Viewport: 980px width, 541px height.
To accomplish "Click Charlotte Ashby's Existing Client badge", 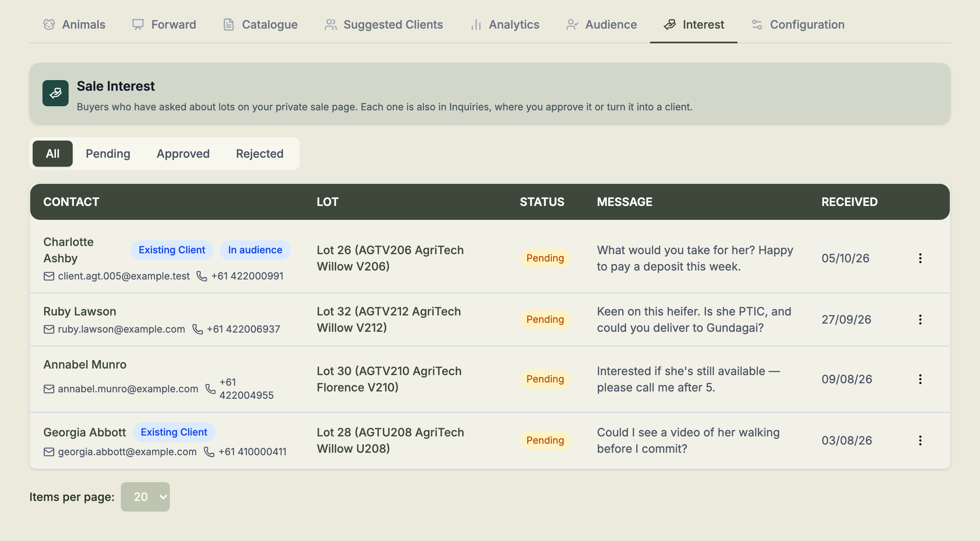I will [172, 250].
